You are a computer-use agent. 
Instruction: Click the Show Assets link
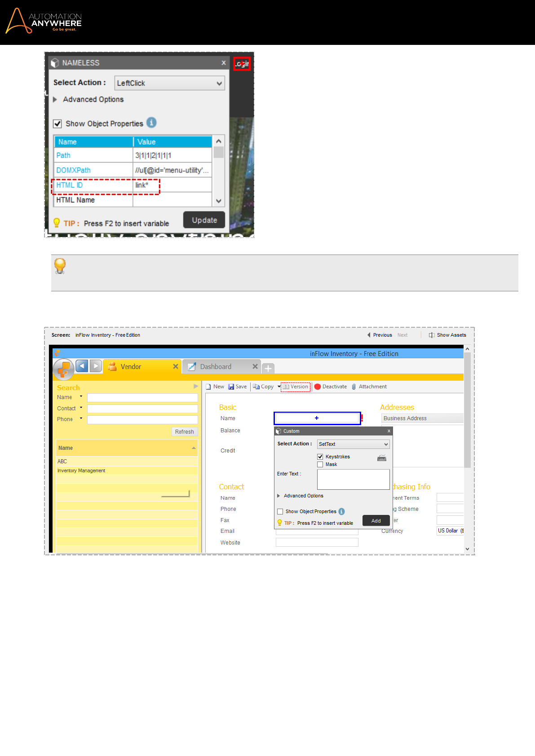[451, 335]
